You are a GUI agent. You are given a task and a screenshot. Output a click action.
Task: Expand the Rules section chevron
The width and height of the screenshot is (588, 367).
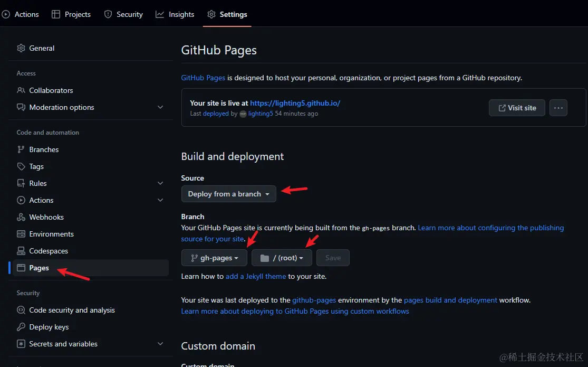[x=160, y=183]
